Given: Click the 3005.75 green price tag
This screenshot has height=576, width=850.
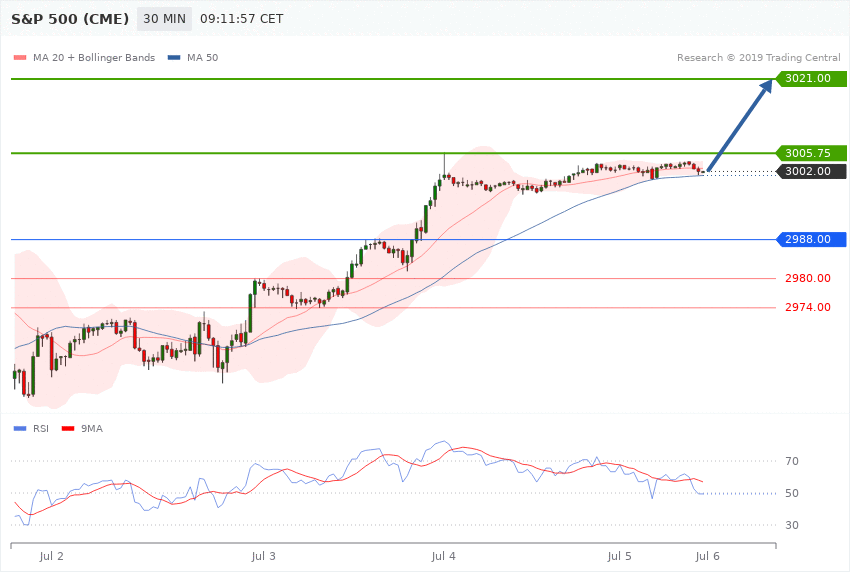Looking at the screenshot, I should point(810,153).
